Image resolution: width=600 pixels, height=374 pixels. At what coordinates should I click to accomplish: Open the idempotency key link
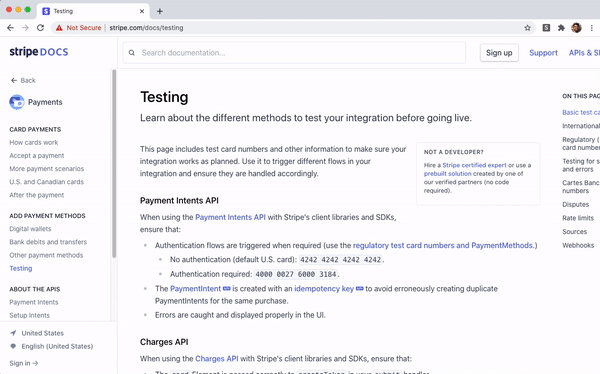tap(324, 289)
